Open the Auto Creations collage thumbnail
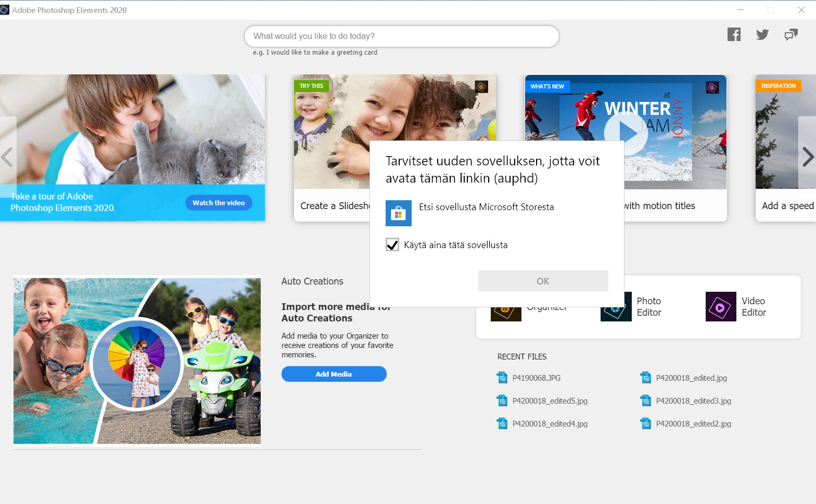Image resolution: width=816 pixels, height=504 pixels. [x=137, y=360]
